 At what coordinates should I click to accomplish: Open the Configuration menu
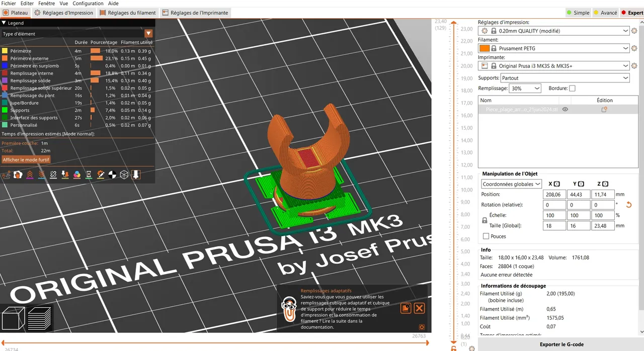(88, 3)
